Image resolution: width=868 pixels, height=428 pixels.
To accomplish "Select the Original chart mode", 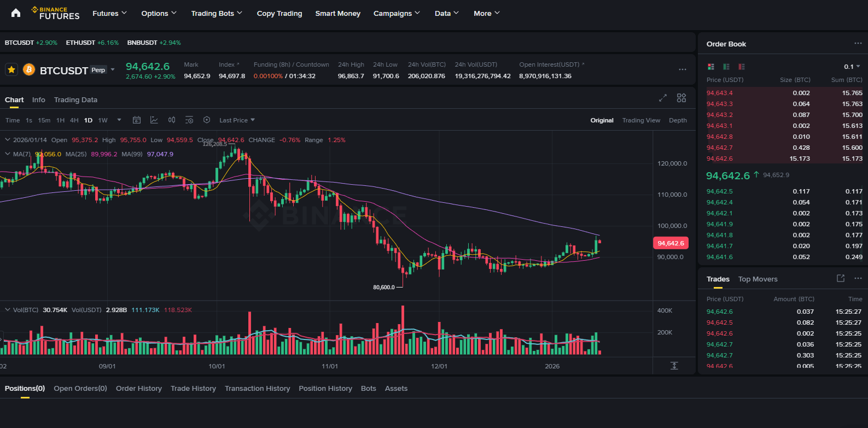I will 602,120.
